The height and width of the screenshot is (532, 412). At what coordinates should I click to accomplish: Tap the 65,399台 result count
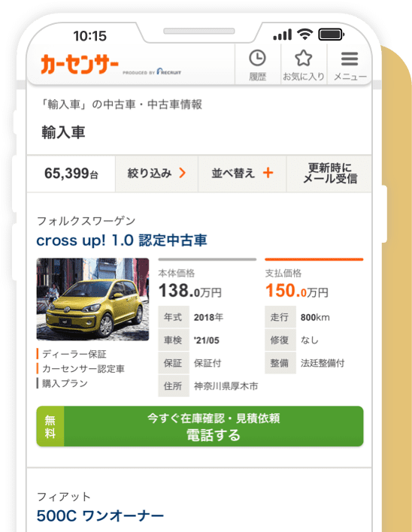[x=71, y=174]
